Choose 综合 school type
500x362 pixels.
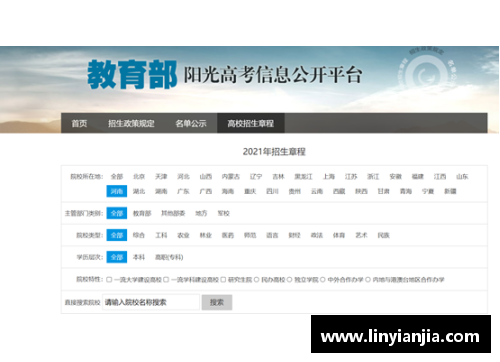point(139,235)
